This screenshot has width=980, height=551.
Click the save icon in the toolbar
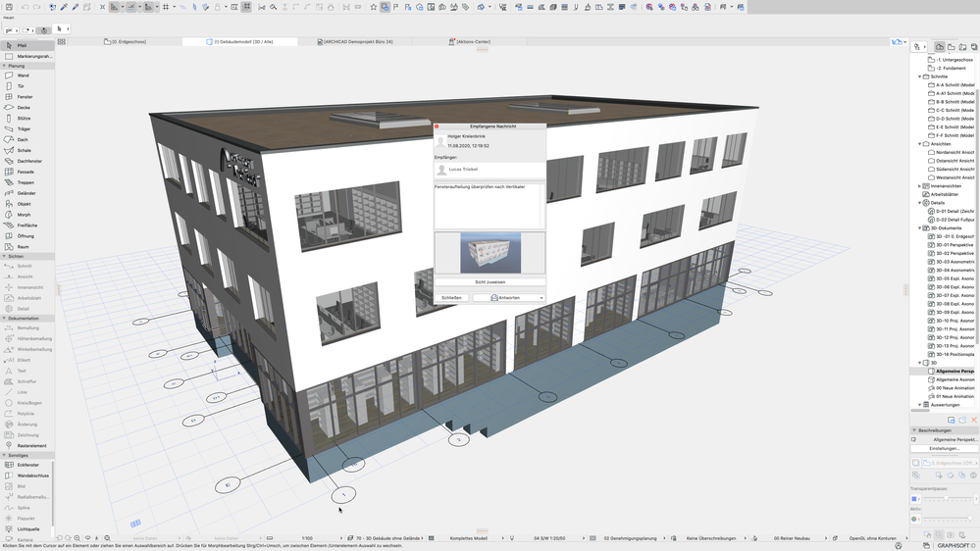click(x=9, y=7)
